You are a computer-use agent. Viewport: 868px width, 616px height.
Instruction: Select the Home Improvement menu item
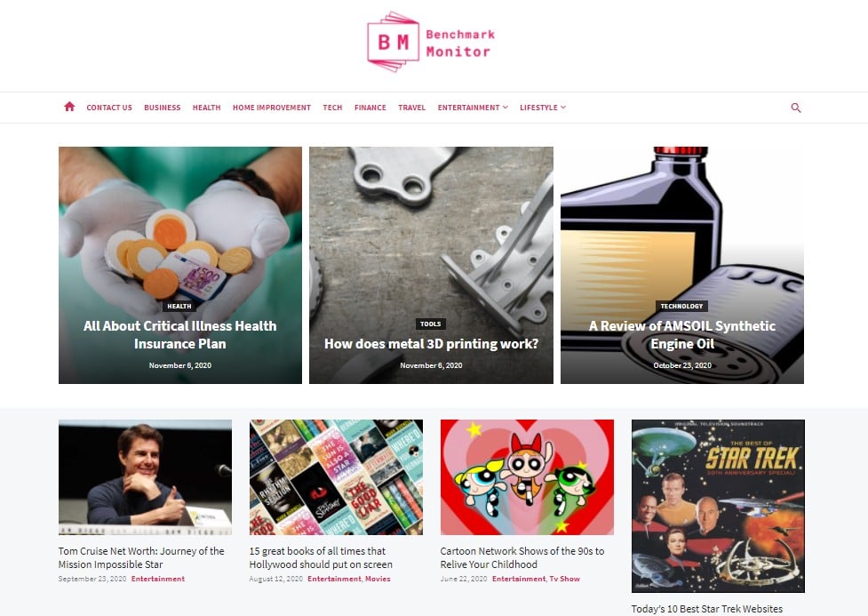(272, 108)
